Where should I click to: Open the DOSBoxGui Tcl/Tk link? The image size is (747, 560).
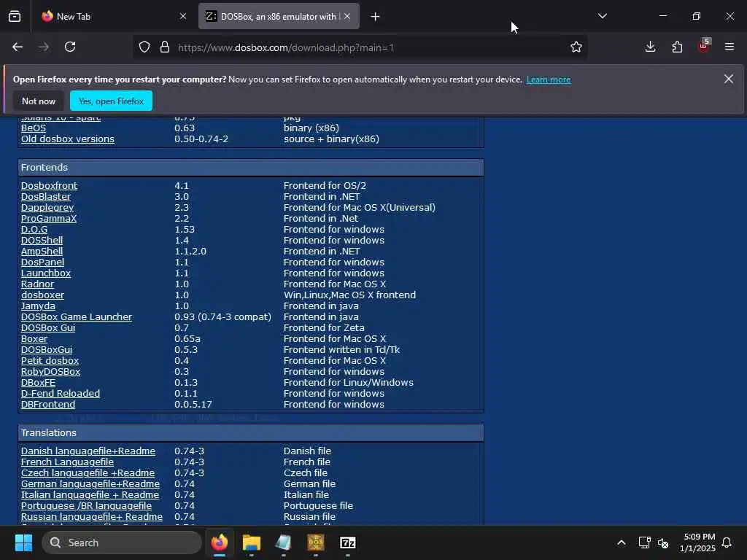(47, 350)
